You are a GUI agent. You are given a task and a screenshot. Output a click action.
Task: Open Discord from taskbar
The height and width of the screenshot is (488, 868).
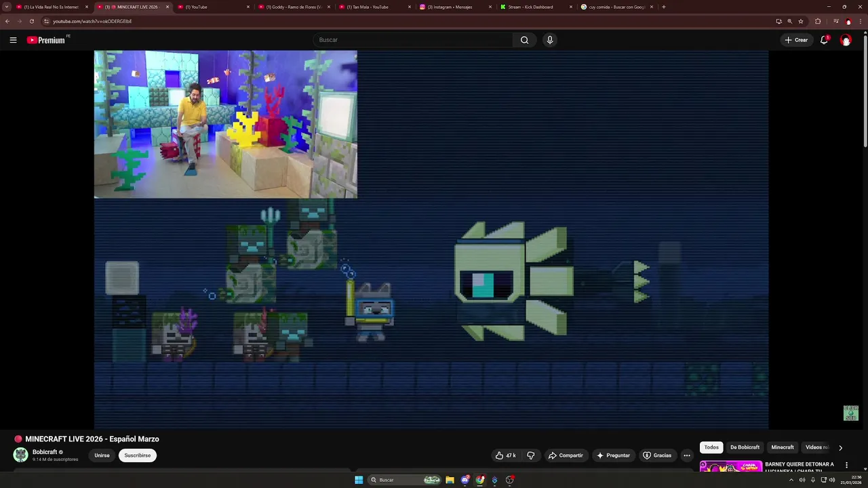465,480
